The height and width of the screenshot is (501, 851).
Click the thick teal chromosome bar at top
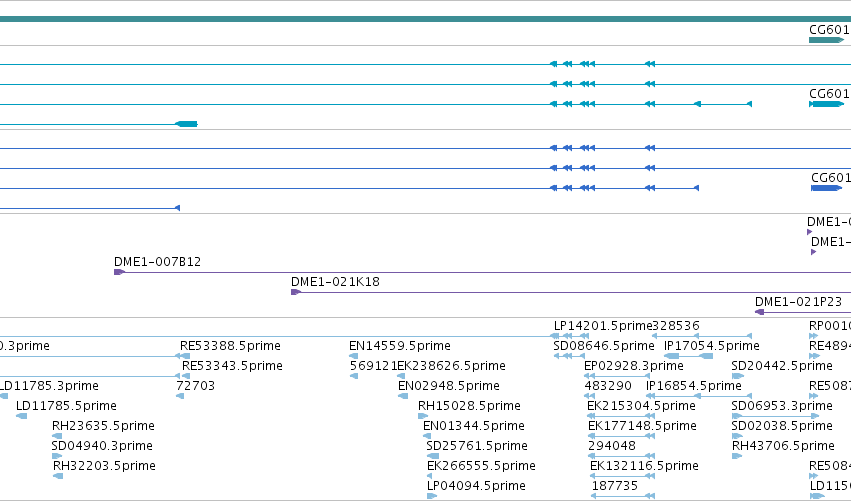[x=426, y=19]
